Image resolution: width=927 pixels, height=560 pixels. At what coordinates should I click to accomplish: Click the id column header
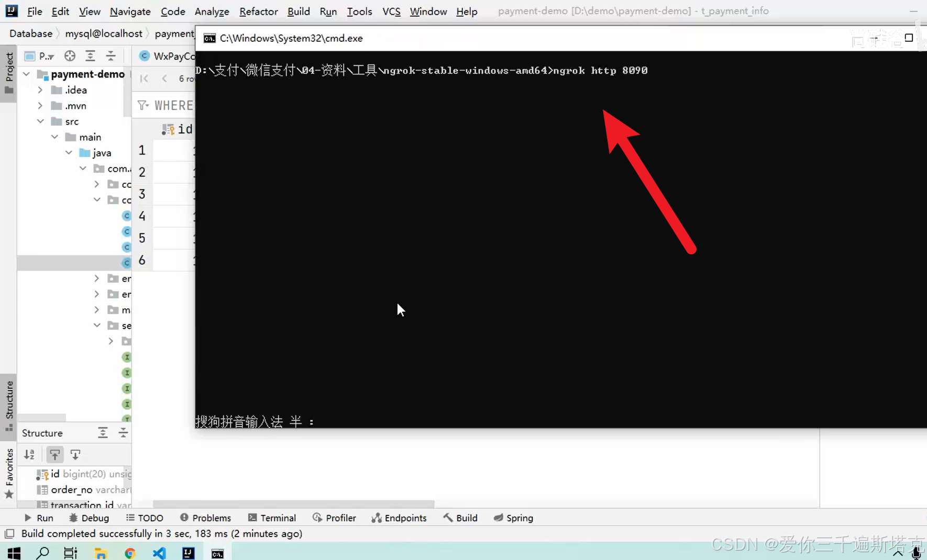click(x=178, y=129)
